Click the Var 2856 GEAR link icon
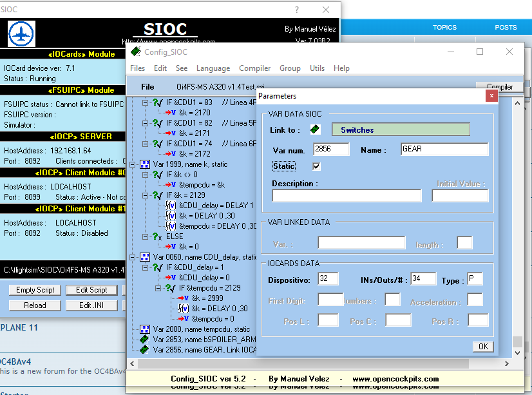 tap(144, 349)
